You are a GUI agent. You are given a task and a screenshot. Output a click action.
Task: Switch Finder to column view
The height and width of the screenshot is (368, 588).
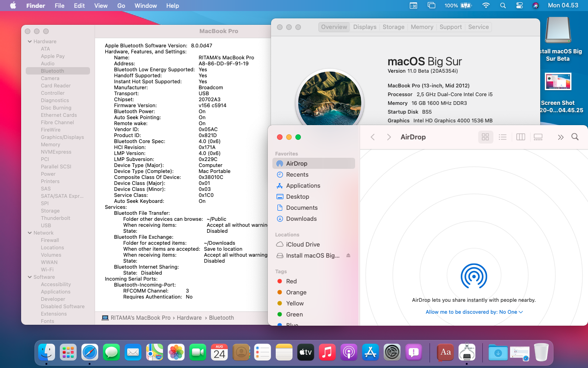[x=520, y=137]
